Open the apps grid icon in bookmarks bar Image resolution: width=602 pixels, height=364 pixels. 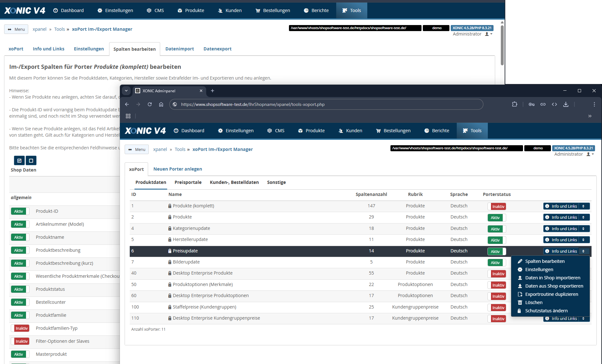point(128,116)
